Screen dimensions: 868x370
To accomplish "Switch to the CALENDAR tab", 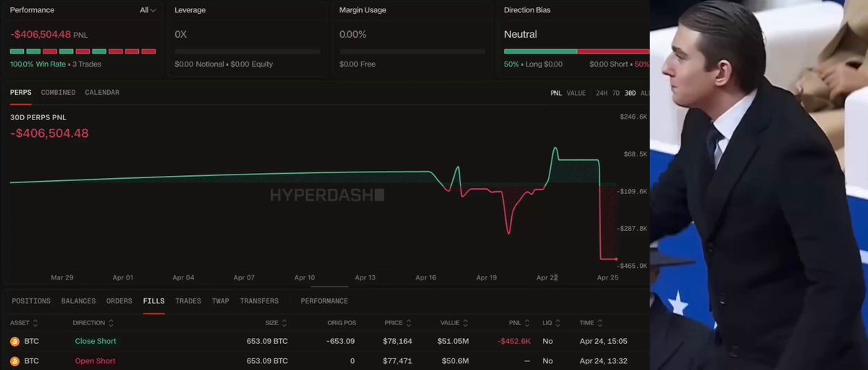I will [x=102, y=93].
